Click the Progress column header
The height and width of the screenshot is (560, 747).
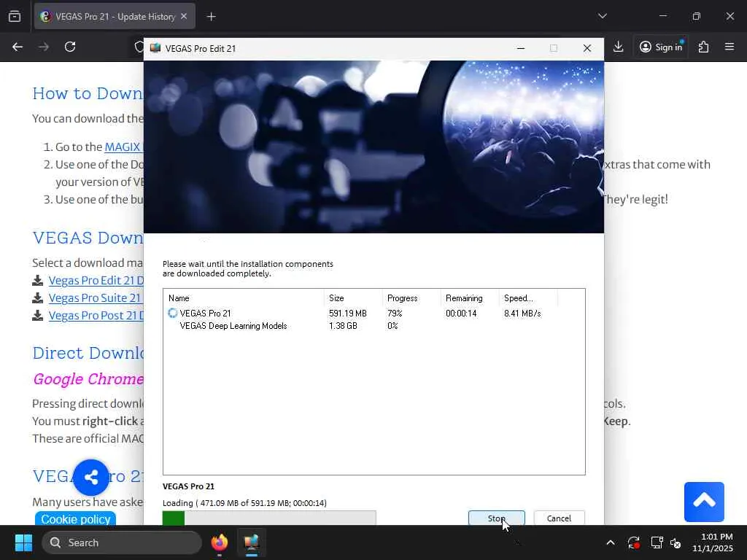[411, 298]
